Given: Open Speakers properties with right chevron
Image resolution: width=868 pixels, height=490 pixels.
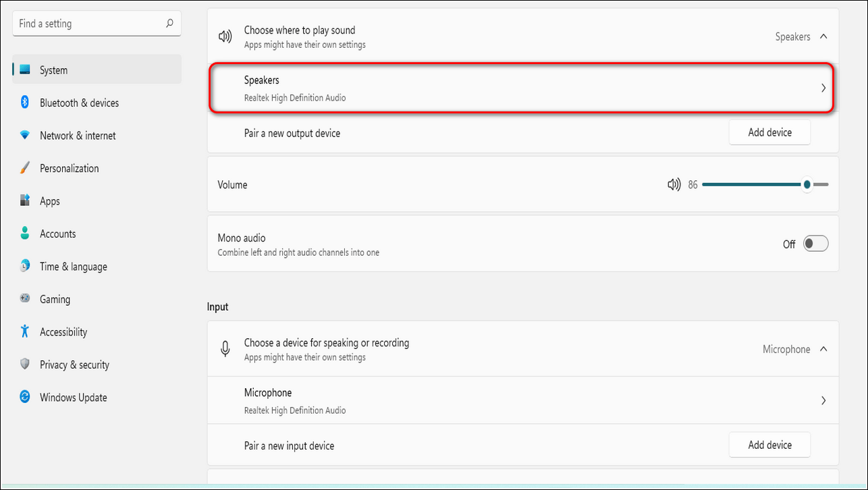Looking at the screenshot, I should coord(823,88).
